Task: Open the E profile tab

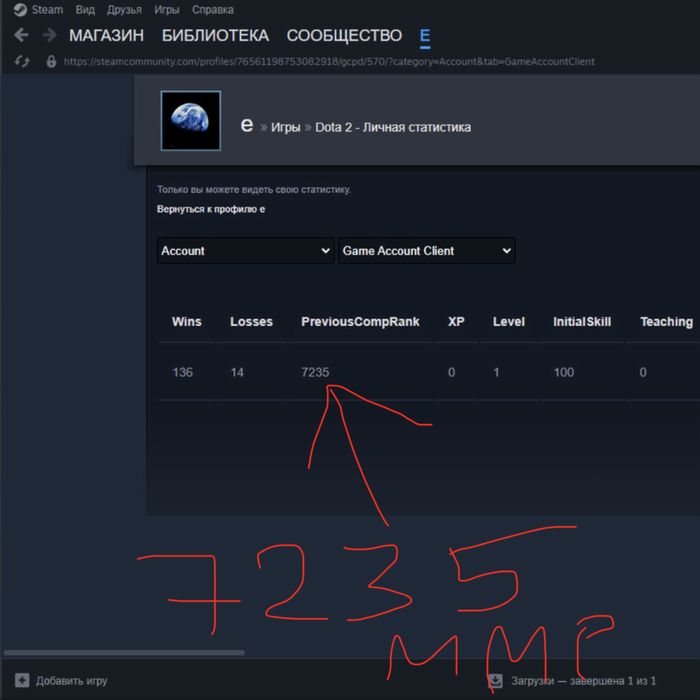Action: (425, 35)
